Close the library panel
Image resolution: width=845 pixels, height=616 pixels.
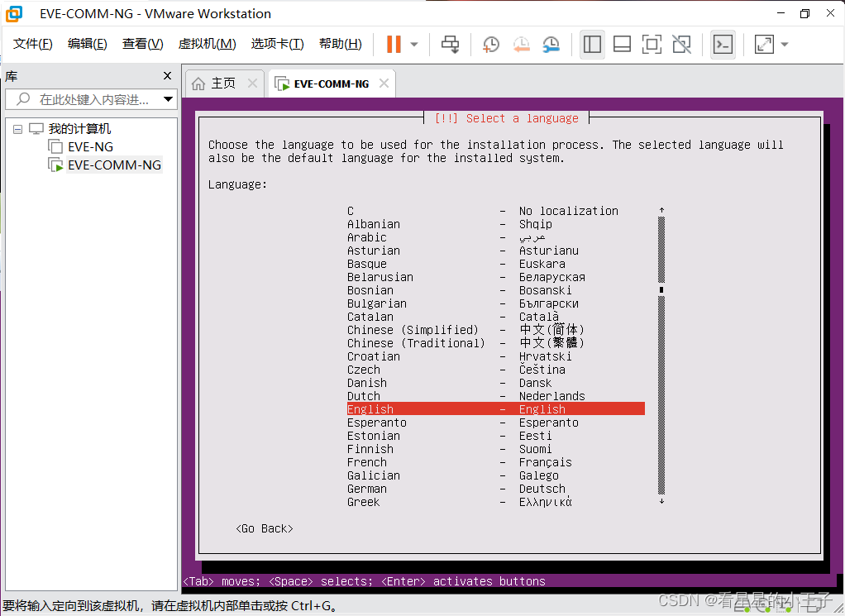point(167,76)
